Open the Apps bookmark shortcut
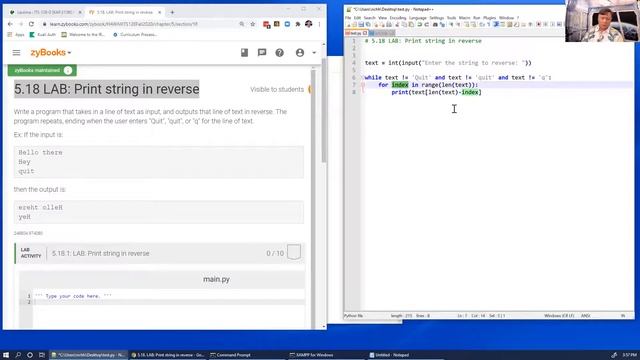 pos(16,35)
